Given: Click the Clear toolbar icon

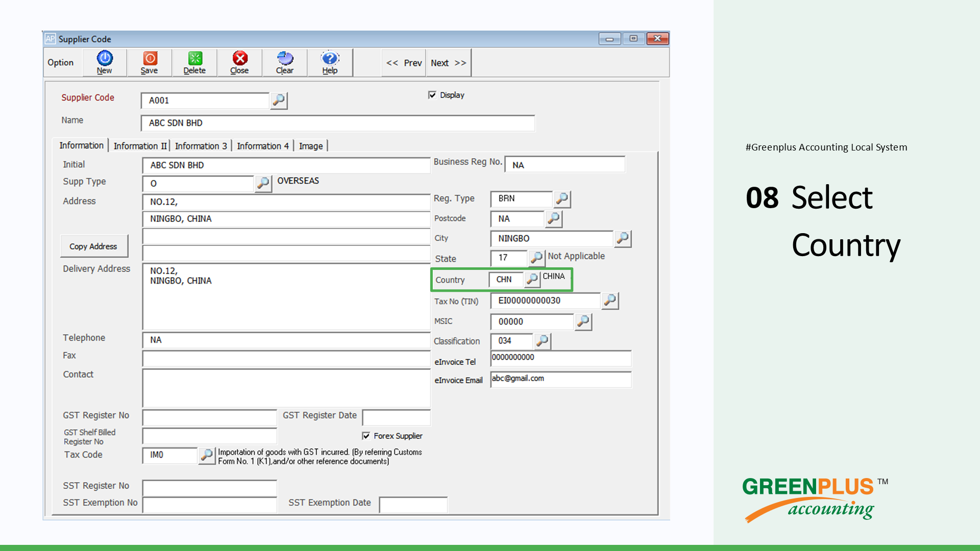Looking at the screenshot, I should [285, 63].
